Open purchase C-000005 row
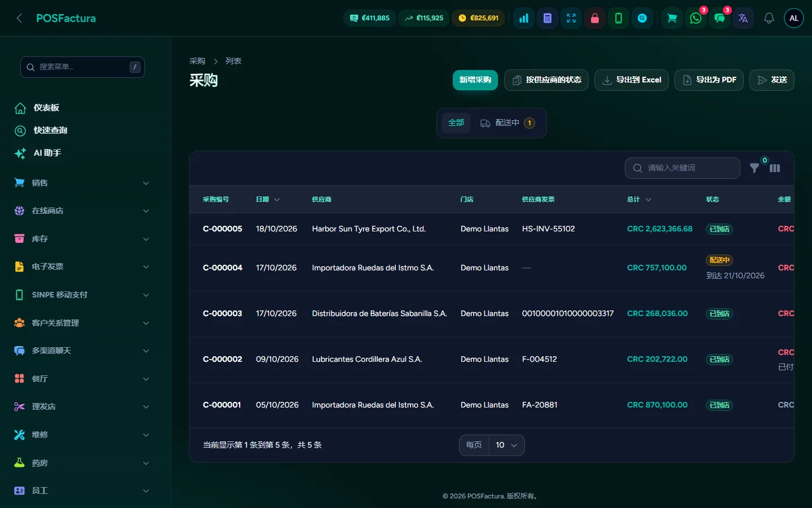812x508 pixels. click(x=491, y=229)
